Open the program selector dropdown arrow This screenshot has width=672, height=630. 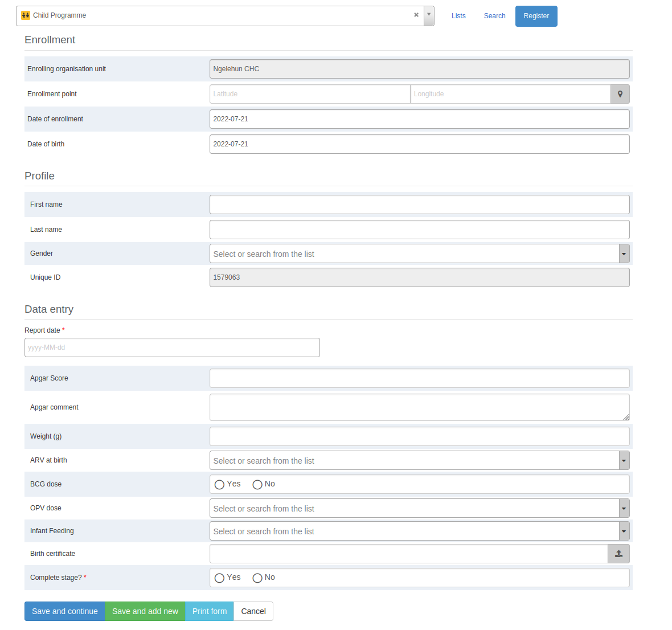click(429, 16)
